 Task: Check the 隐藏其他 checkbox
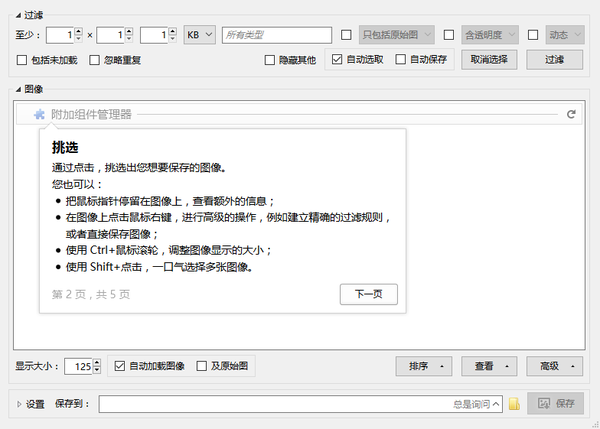pyautogui.click(x=269, y=60)
